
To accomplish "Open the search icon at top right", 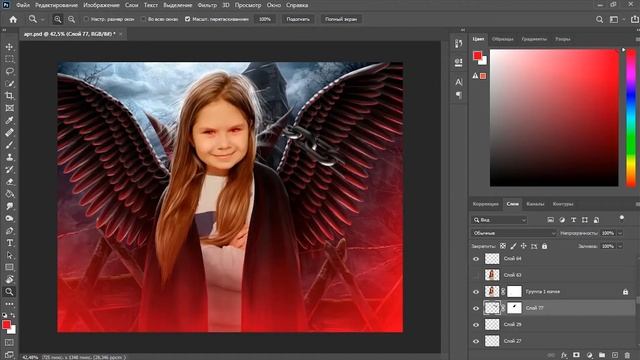I will point(599,19).
